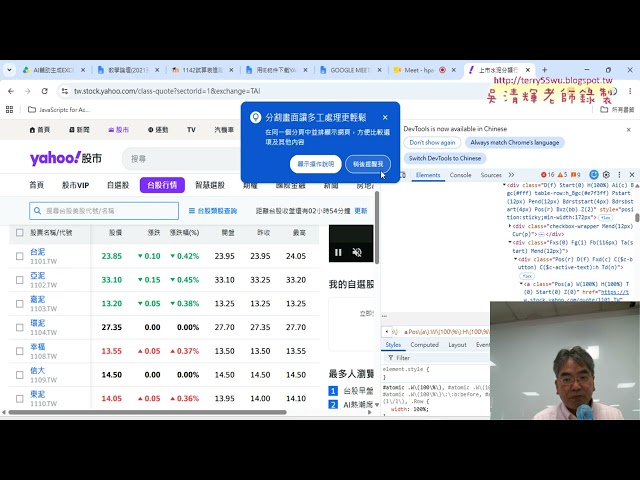Pause the video ad

pyautogui.click(x=338, y=252)
